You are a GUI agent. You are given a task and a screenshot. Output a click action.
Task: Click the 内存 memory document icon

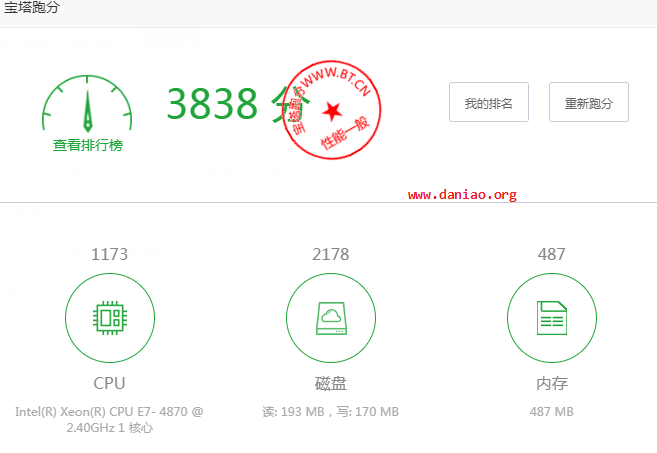[x=552, y=318]
